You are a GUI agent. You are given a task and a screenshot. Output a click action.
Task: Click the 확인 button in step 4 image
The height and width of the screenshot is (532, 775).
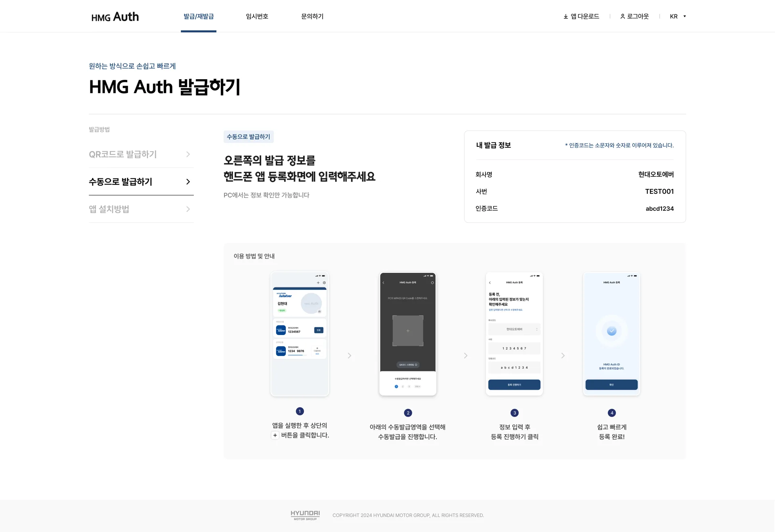point(612,385)
